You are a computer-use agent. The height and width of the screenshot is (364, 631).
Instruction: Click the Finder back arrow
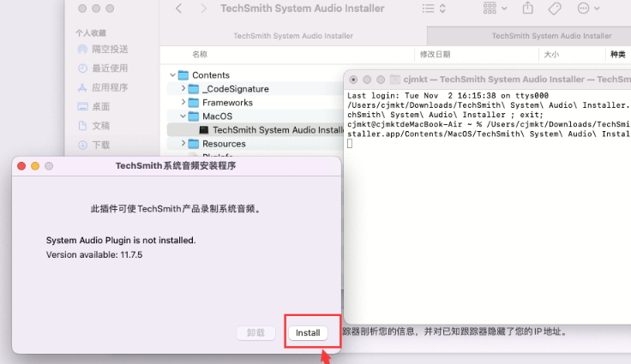click(178, 9)
